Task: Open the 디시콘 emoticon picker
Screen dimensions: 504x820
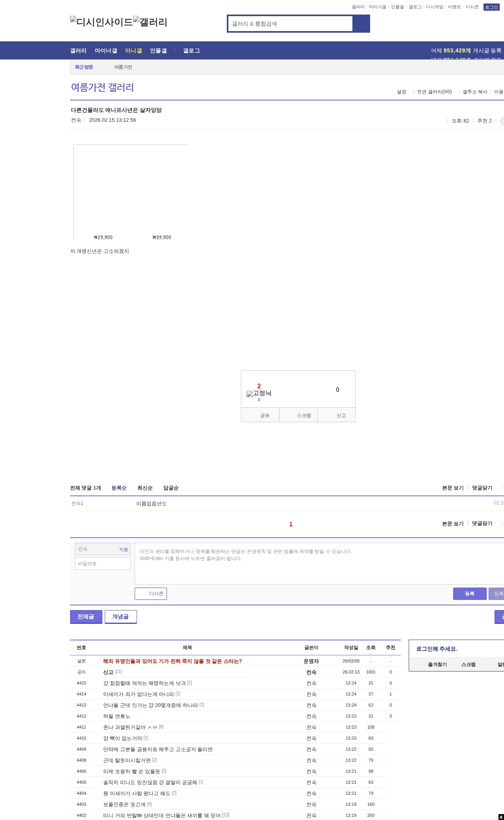Action: click(x=151, y=594)
